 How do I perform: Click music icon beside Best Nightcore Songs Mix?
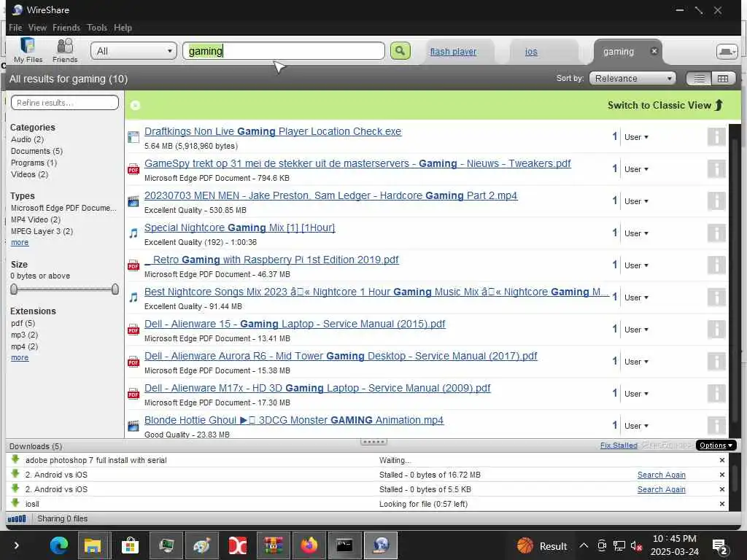coord(133,297)
